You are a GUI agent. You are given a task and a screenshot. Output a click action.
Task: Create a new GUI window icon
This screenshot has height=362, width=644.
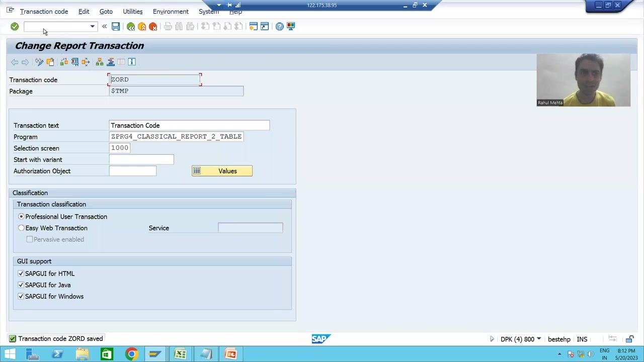pyautogui.click(x=254, y=26)
